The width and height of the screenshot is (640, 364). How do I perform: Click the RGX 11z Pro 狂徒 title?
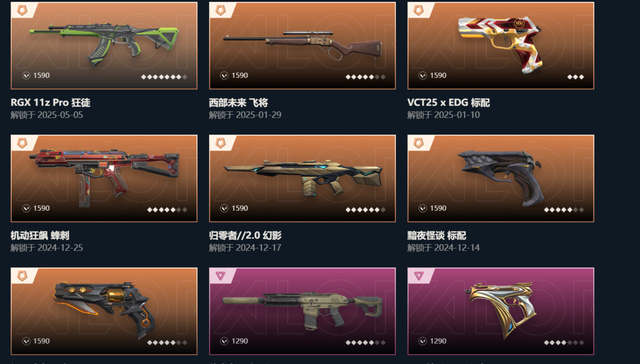[50, 102]
